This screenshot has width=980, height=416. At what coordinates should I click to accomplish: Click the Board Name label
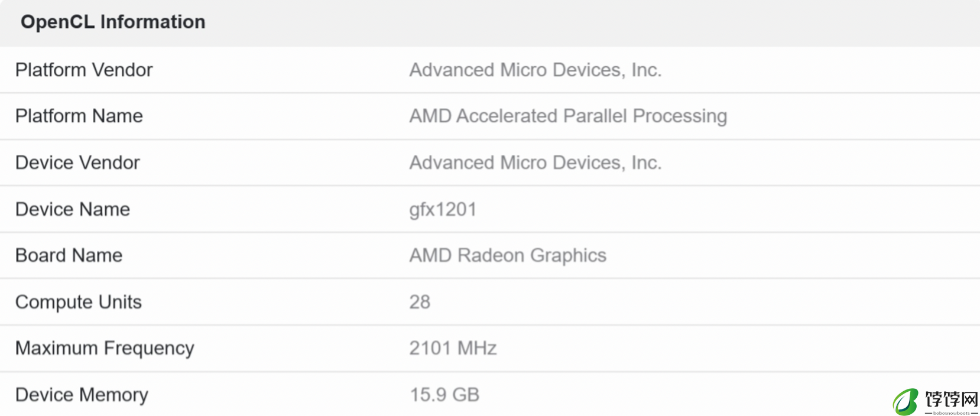pos(69,255)
